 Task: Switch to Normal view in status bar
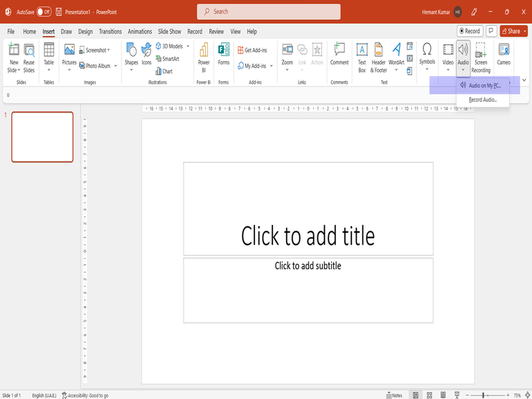(x=416, y=395)
